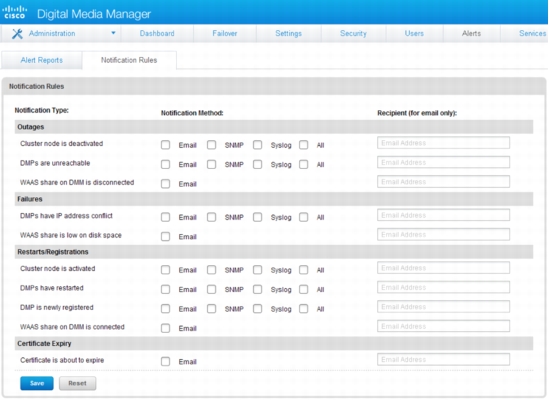Click email field for Cluster node is activated

pyautogui.click(x=443, y=268)
